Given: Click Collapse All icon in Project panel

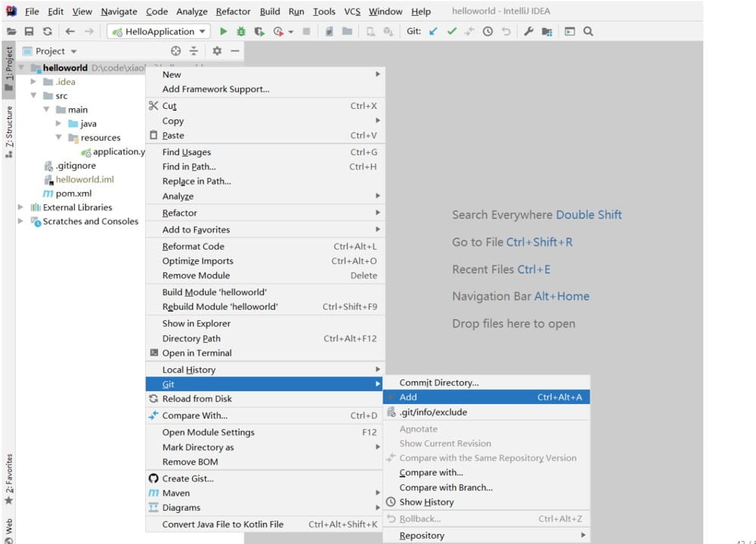Looking at the screenshot, I should click(194, 51).
